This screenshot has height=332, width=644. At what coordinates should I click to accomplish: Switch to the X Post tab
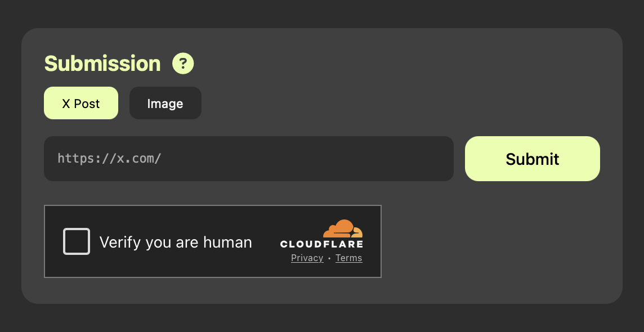pos(81,103)
